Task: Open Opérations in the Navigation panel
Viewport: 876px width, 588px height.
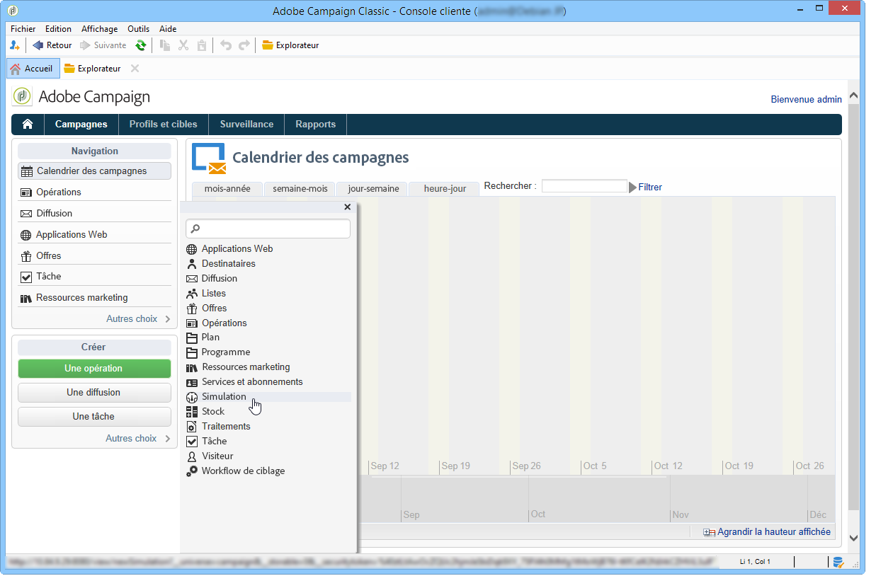Action: coord(94,192)
